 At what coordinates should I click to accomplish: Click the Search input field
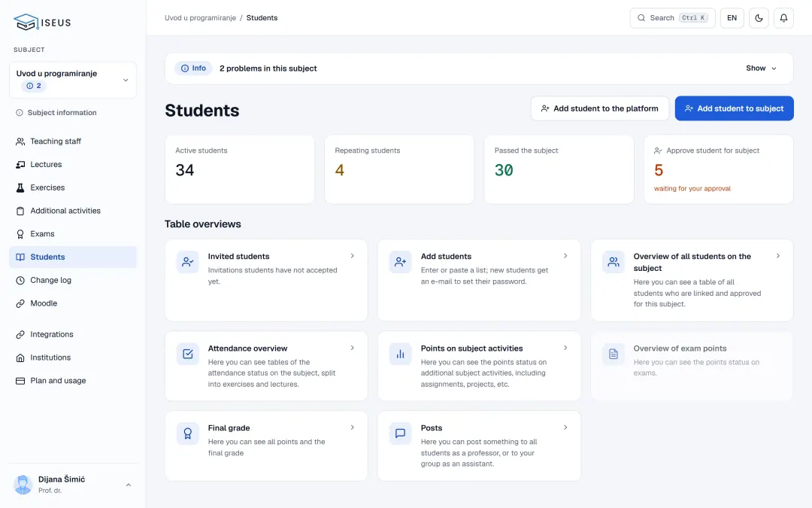coord(672,18)
